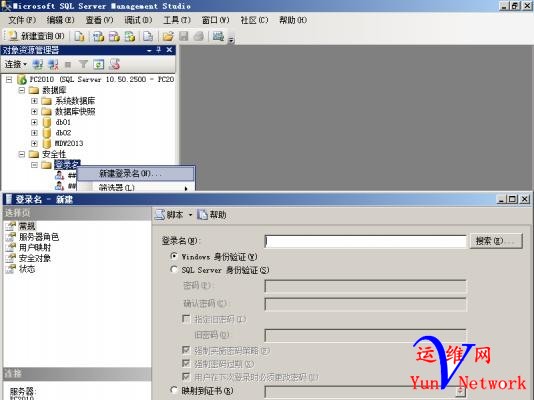Open the 工具 menu
The height and width of the screenshot is (400, 534).
point(177,20)
